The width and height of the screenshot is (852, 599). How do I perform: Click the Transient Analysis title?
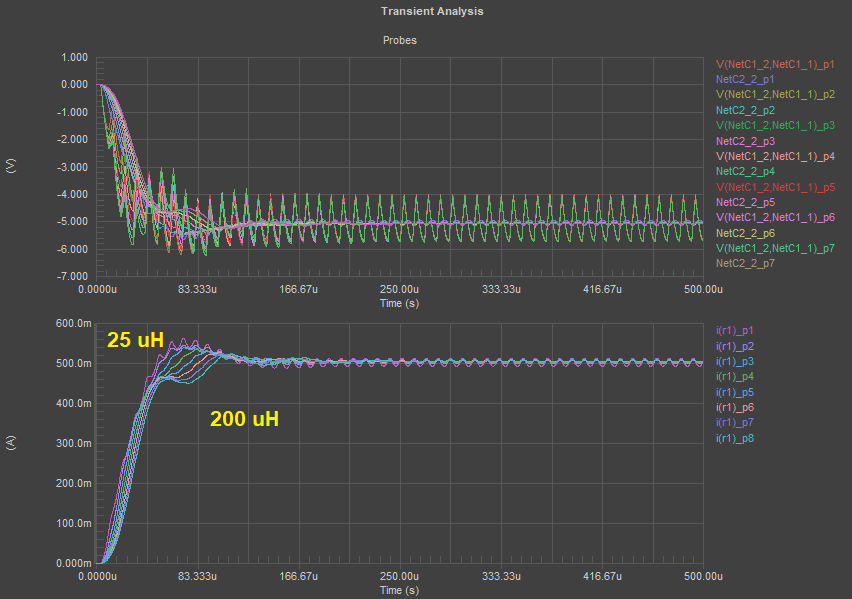tap(432, 12)
